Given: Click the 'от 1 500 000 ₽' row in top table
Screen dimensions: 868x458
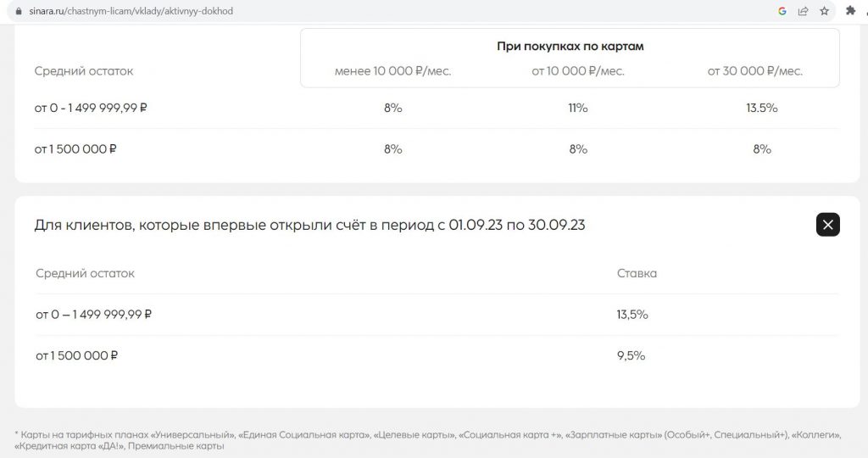Looking at the screenshot, I should click(x=437, y=149).
